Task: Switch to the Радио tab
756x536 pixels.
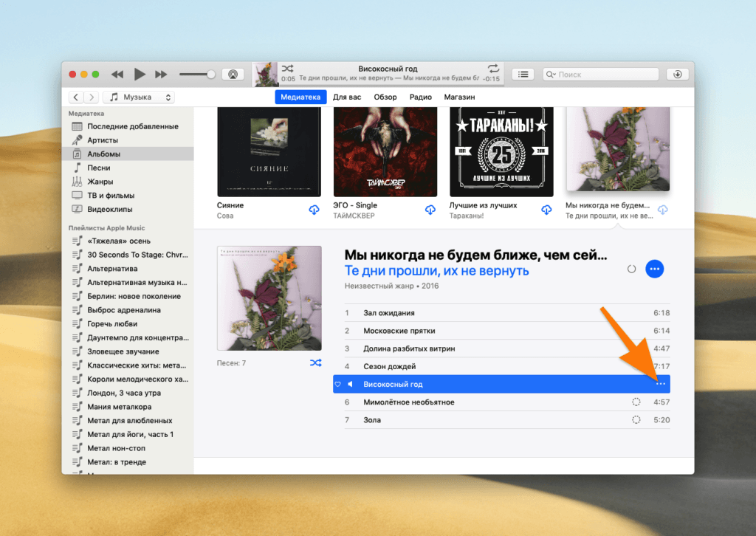Action: 420,97
